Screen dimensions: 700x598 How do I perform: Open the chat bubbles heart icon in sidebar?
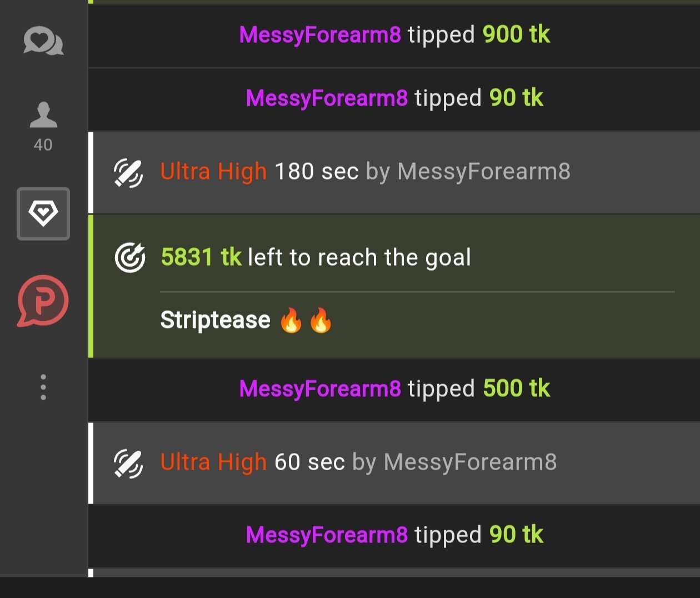(x=43, y=42)
